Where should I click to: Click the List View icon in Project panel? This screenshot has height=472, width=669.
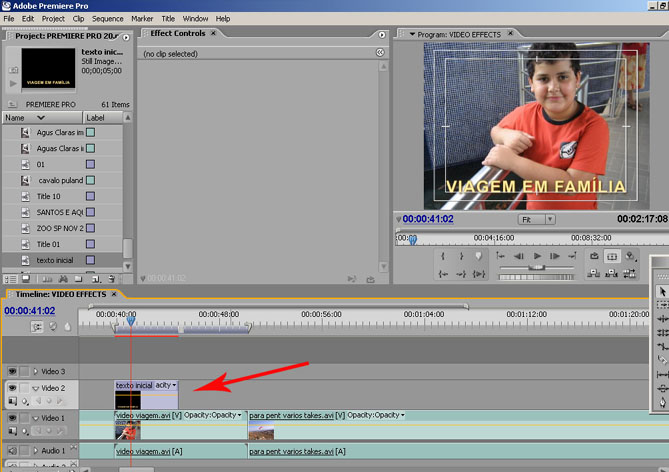click(10, 279)
